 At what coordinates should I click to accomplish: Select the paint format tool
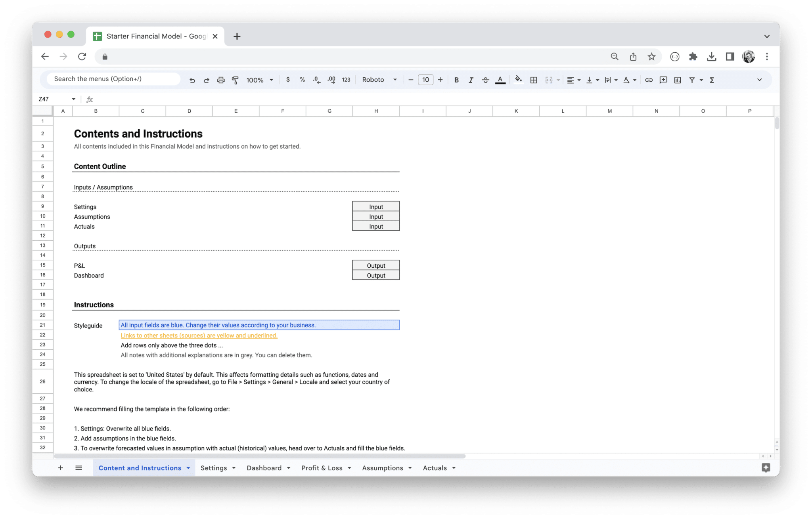click(x=235, y=80)
